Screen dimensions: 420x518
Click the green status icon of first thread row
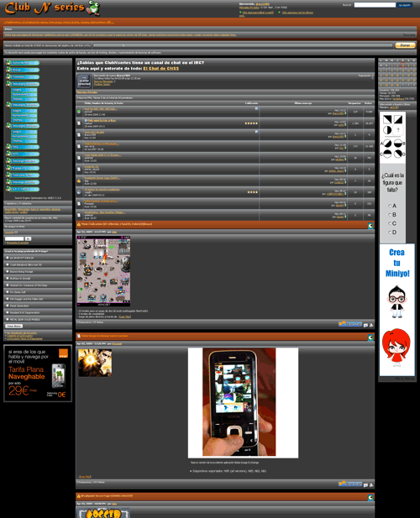79,112
